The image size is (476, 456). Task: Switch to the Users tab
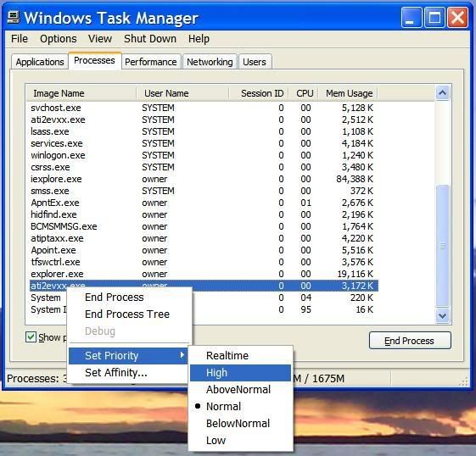(255, 62)
